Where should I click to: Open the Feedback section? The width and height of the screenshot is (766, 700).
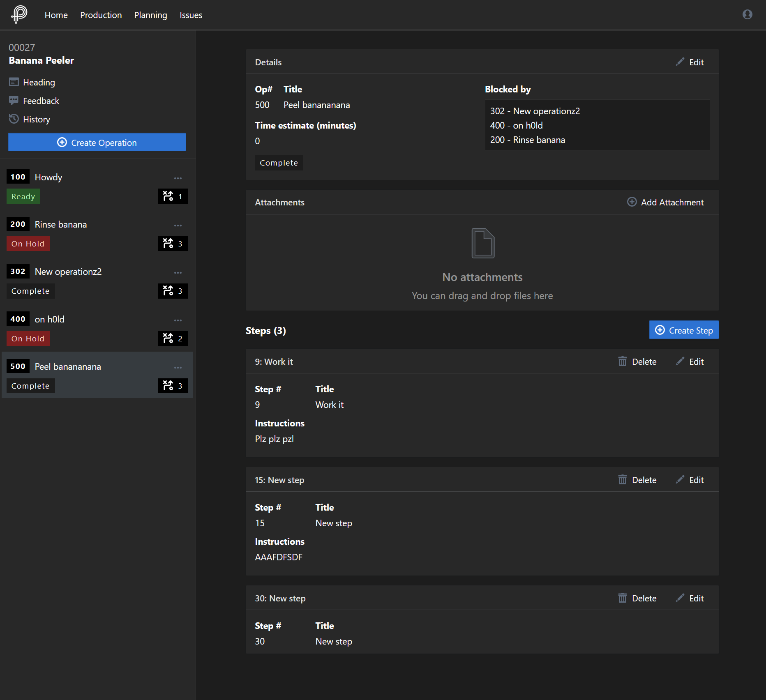click(x=41, y=101)
